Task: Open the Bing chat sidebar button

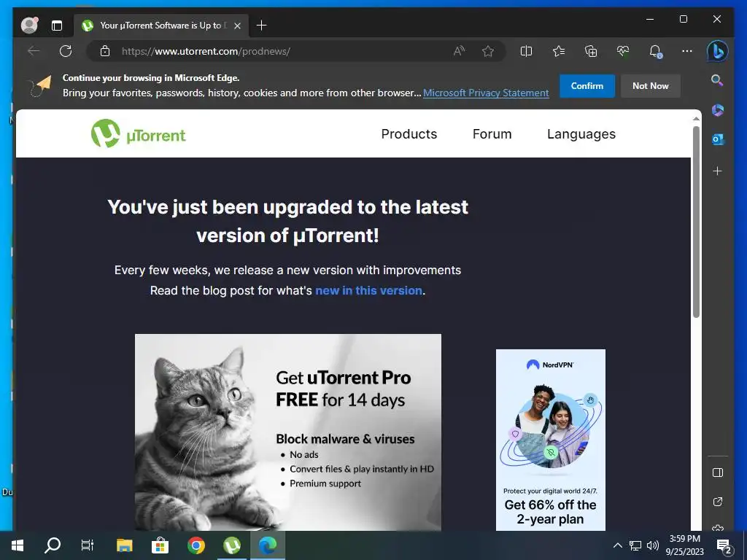Action: 718,51
